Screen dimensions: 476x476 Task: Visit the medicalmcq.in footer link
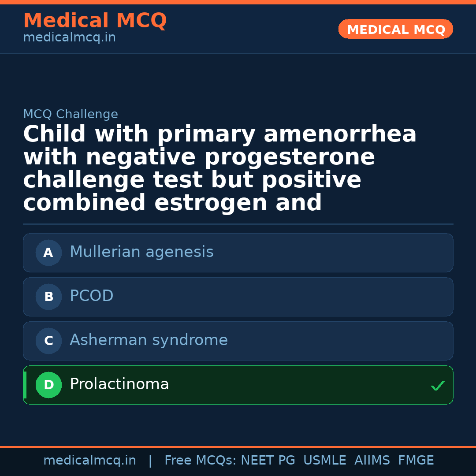click(x=89, y=460)
